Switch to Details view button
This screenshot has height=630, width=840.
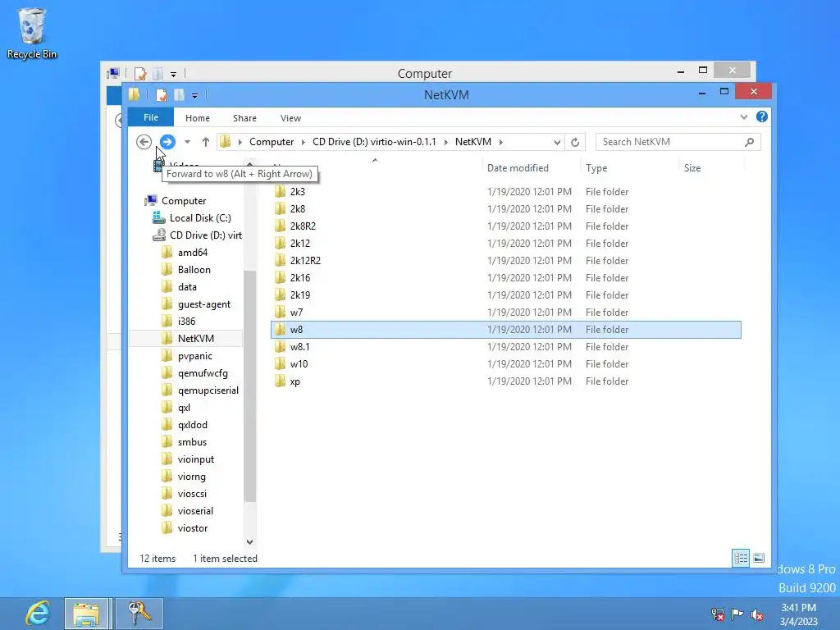(741, 558)
